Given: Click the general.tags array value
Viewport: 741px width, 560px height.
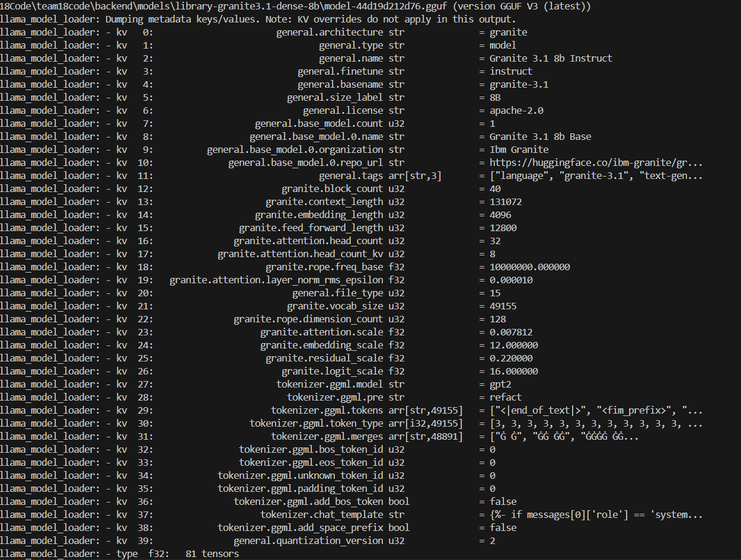Looking at the screenshot, I should point(596,175).
